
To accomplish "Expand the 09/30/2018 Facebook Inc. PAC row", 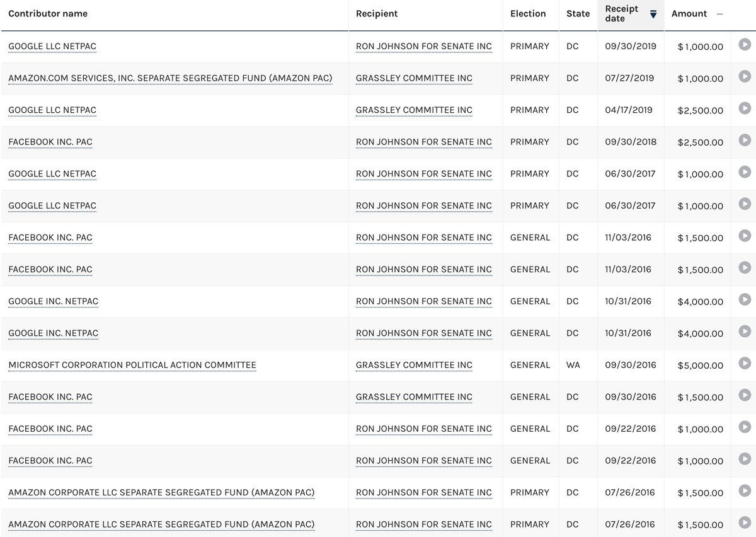I will click(745, 140).
